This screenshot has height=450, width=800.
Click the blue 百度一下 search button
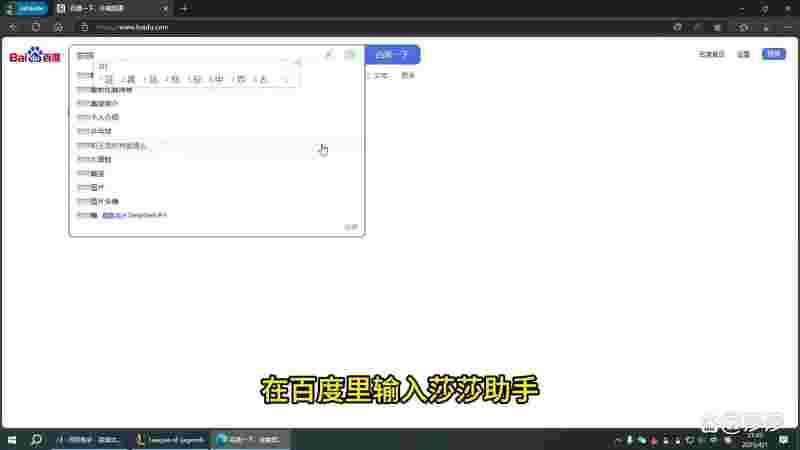[392, 55]
